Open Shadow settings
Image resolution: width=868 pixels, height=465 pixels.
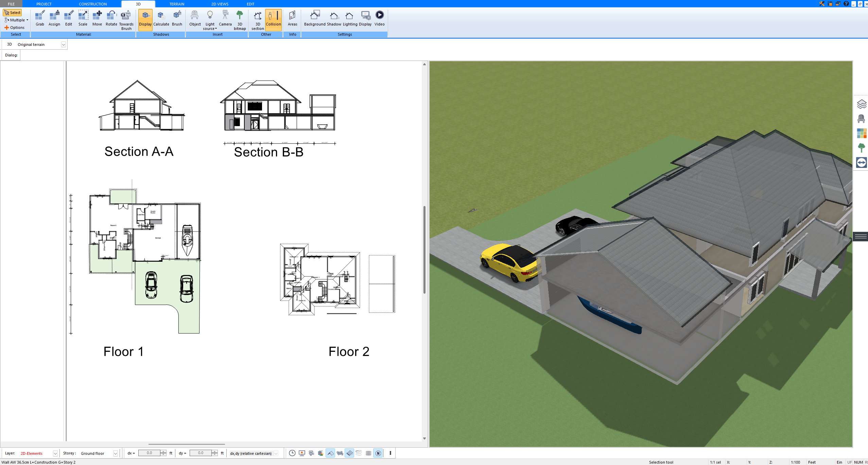[x=334, y=18]
